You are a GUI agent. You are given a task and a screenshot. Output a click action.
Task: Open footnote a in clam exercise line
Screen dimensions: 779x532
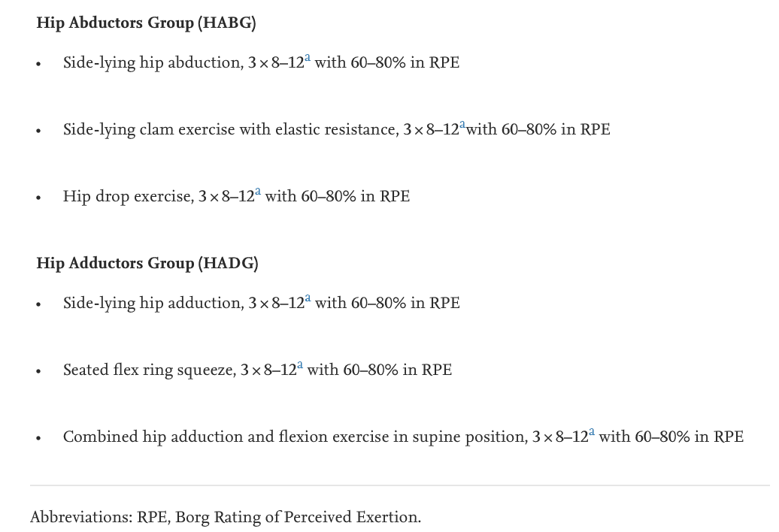pyautogui.click(x=462, y=125)
